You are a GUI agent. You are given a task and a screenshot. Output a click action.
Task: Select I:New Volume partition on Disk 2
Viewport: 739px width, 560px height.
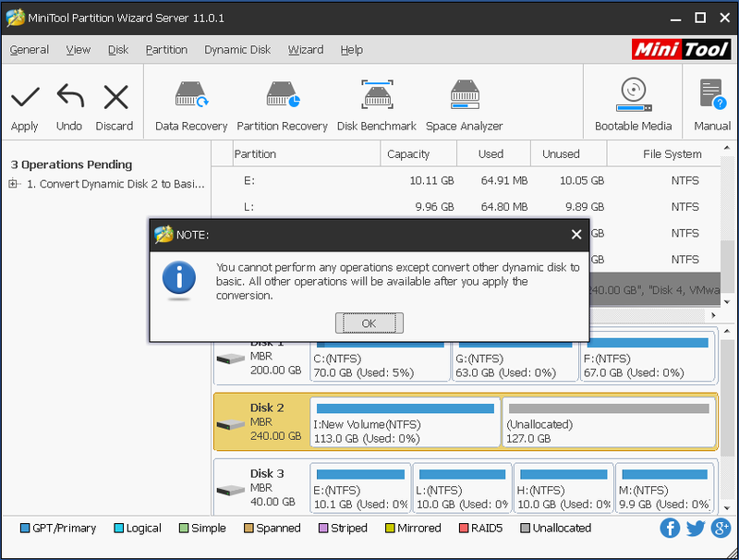point(405,422)
